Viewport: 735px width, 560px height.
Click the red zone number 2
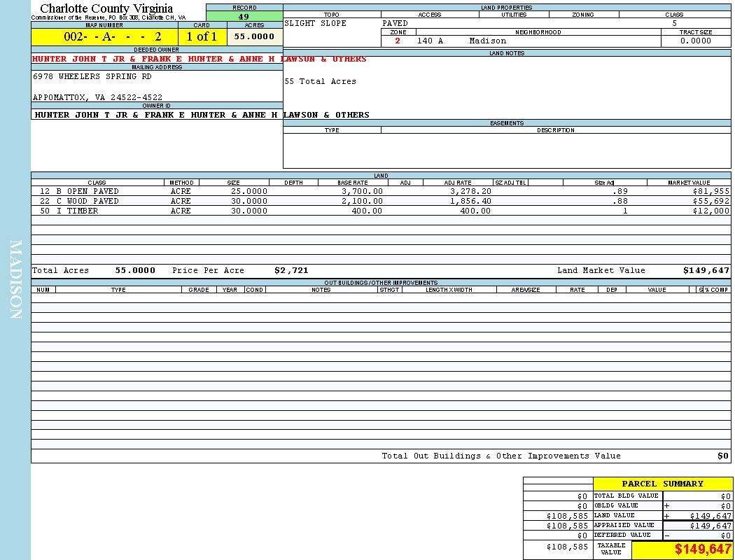[x=398, y=41]
